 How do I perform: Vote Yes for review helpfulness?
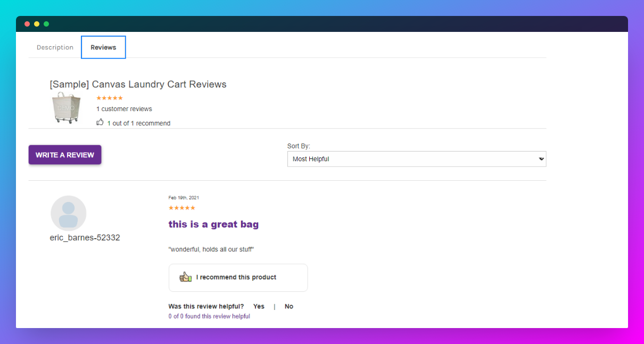coord(259,306)
